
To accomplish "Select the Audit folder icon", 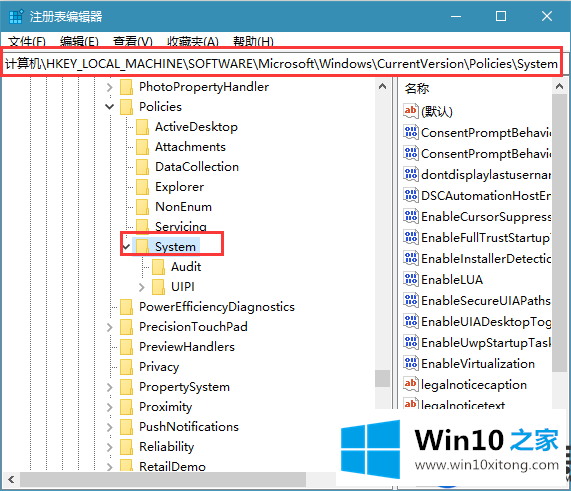I will 158,267.
